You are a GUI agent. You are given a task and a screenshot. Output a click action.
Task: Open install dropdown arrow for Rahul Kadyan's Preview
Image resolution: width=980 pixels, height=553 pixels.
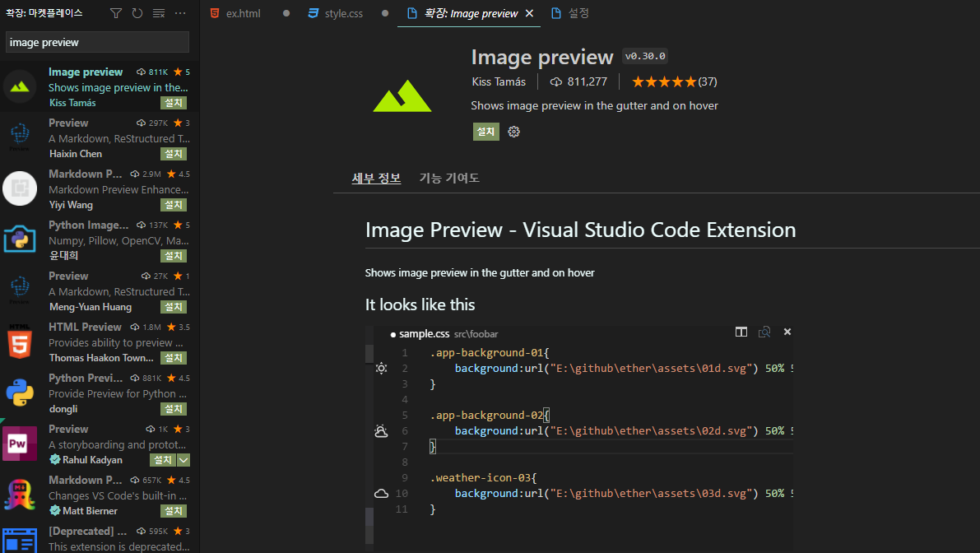[x=183, y=460]
